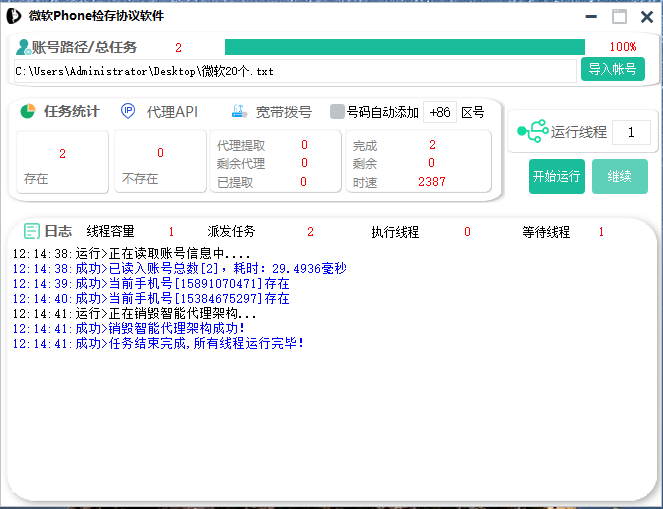The height and width of the screenshot is (509, 663).
Task: Click the app logo in title bar
Action: click(14, 15)
